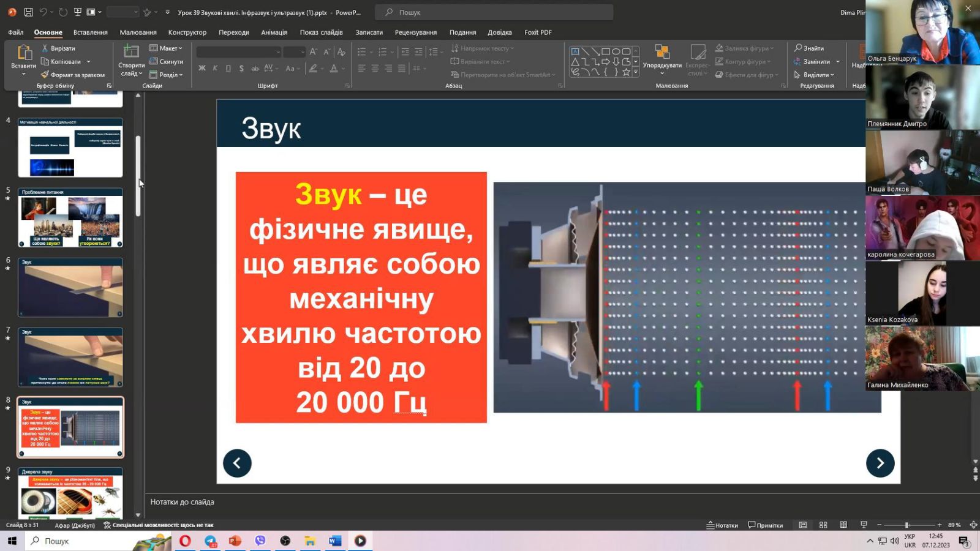Open the Вставлення ribbon tab
This screenshot has height=551, width=980.
[x=90, y=32]
